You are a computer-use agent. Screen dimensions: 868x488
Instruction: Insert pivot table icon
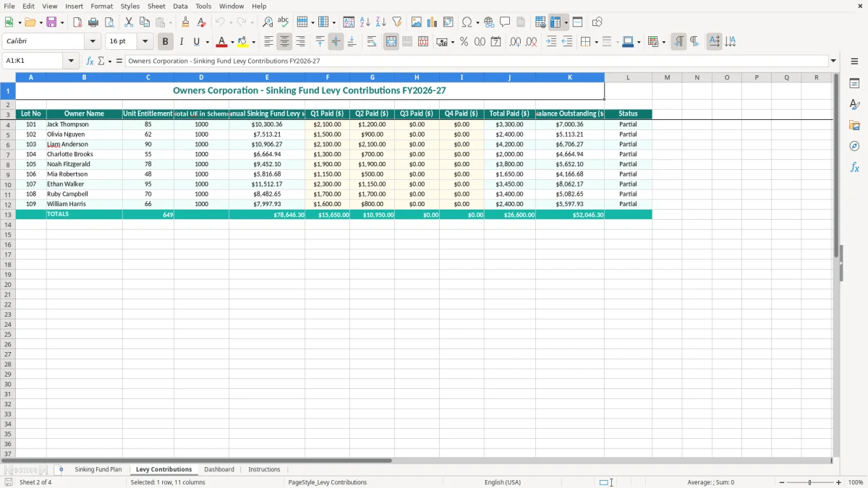tap(448, 22)
